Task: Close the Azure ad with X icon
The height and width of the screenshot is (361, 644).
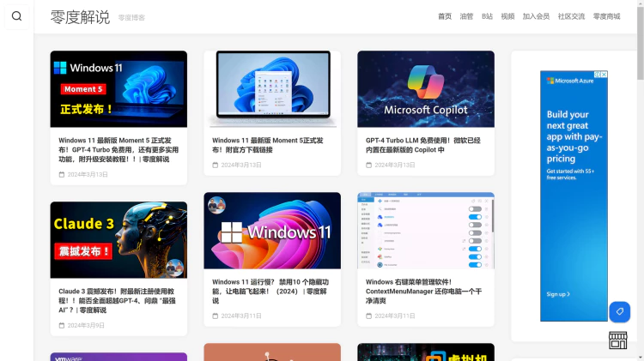Action: point(605,75)
